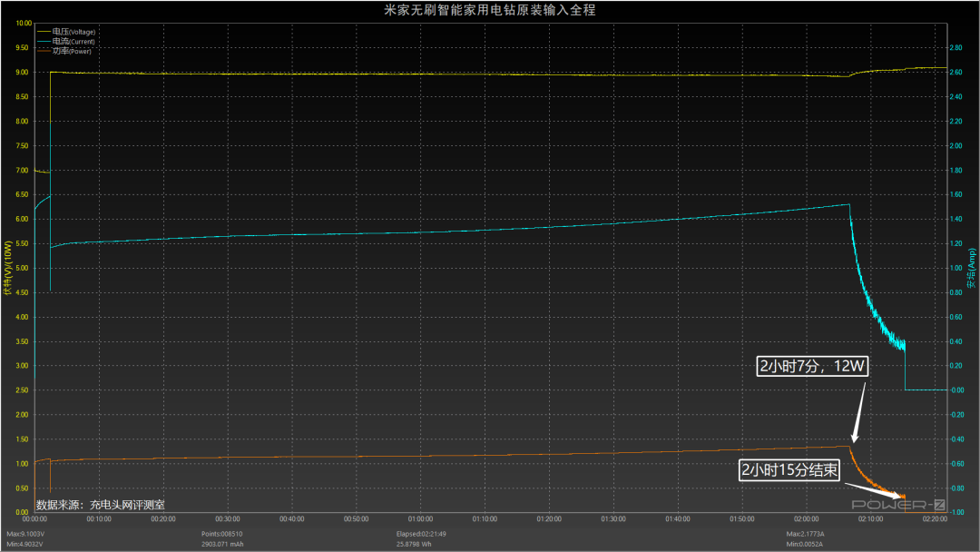Click the 电压(Voltage) legend entry
The width and height of the screenshot is (980, 552).
pyautogui.click(x=66, y=32)
